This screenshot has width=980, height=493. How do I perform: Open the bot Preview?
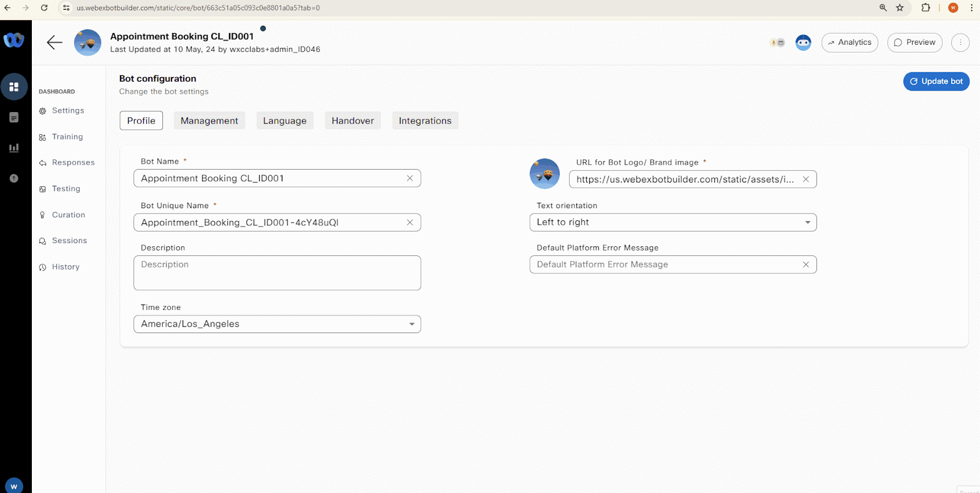coord(914,42)
